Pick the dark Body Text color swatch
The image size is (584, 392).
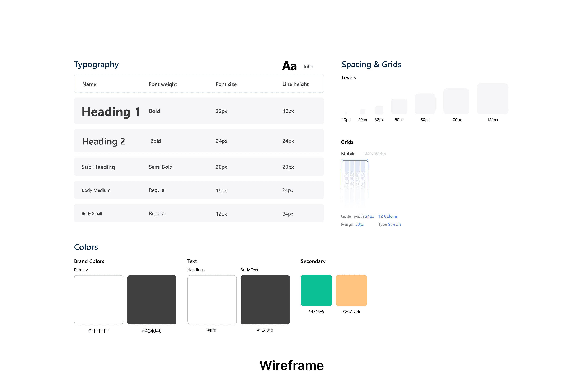coord(265,299)
